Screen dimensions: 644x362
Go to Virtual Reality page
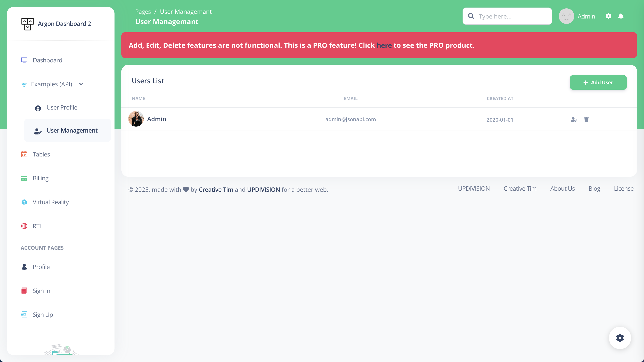(x=51, y=202)
